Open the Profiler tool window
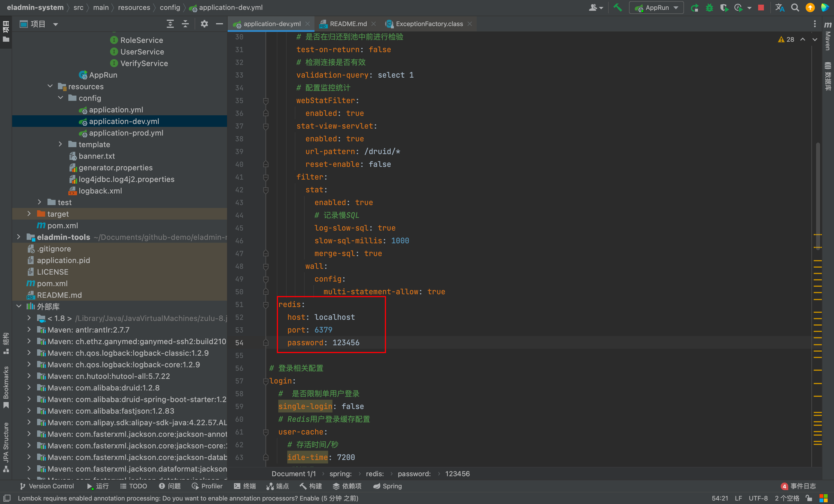The image size is (834, 504). click(207, 486)
